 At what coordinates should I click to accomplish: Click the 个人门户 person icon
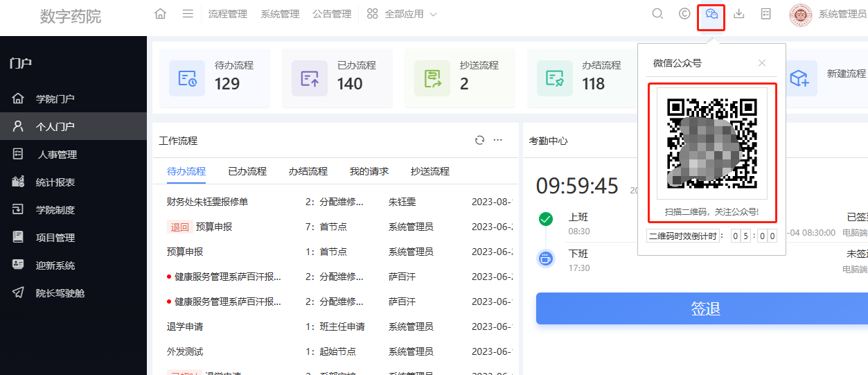[x=19, y=126]
